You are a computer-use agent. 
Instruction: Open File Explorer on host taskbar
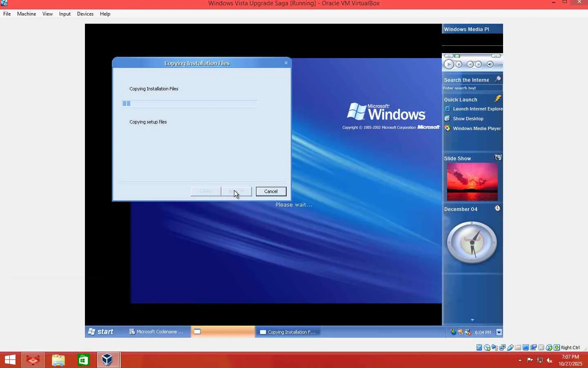[x=58, y=360]
